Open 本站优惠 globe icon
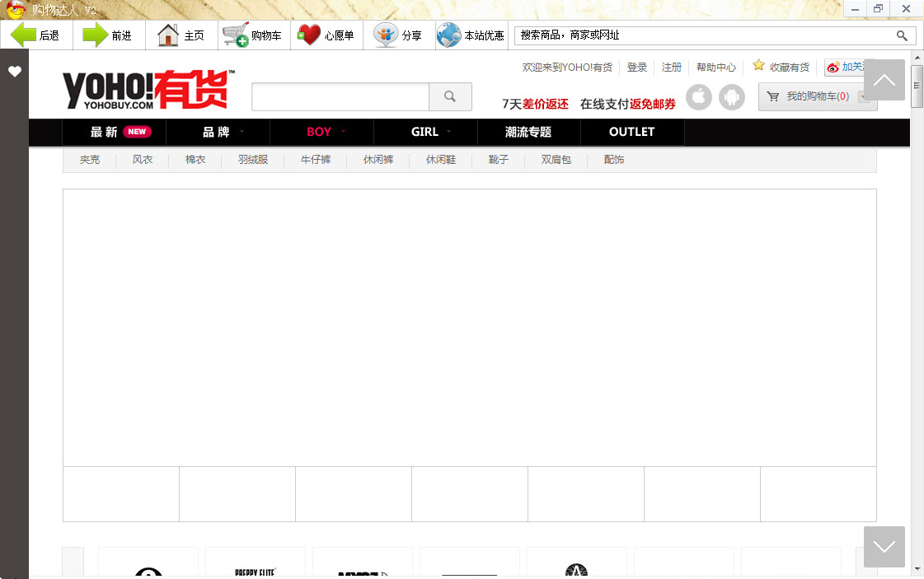This screenshot has width=924, height=579. [x=449, y=35]
